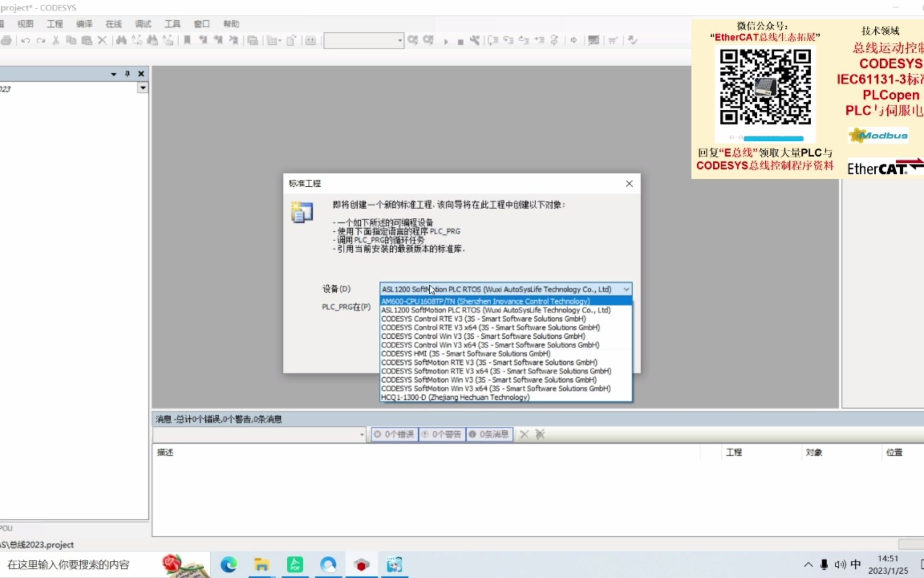924x578 pixels.
Task: Click the clear all messages icon
Action: click(x=540, y=434)
